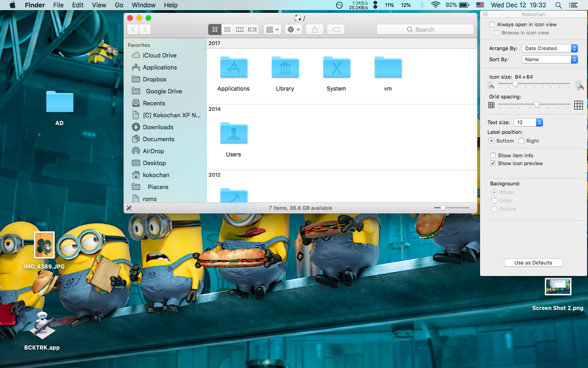Image resolution: width=588 pixels, height=368 pixels.
Task: Open the File menu
Action: [x=58, y=5]
